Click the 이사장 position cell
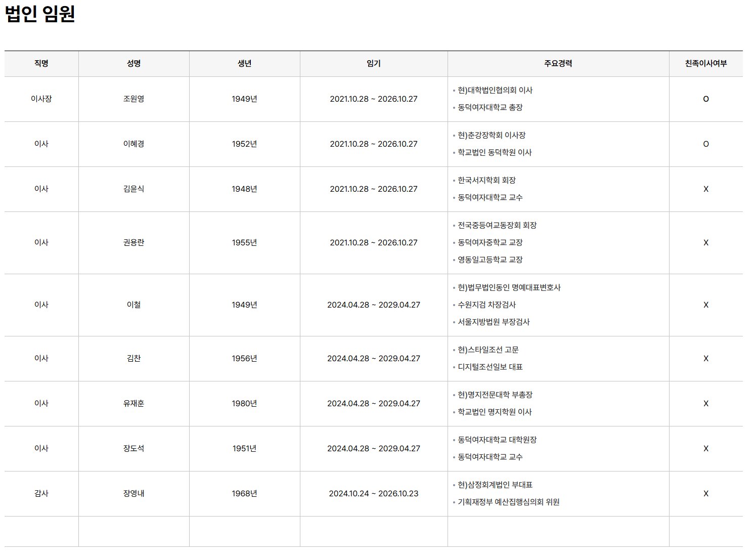Image resolution: width=756 pixels, height=557 pixels. click(41, 99)
